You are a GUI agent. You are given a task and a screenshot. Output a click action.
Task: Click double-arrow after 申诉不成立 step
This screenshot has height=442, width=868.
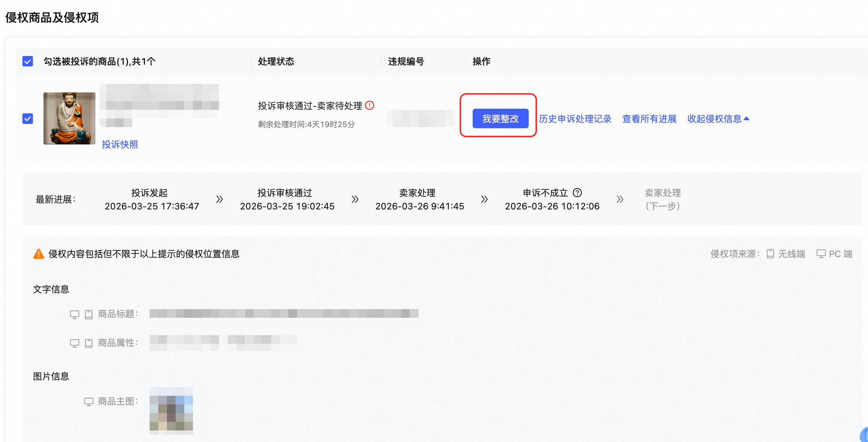(x=620, y=199)
